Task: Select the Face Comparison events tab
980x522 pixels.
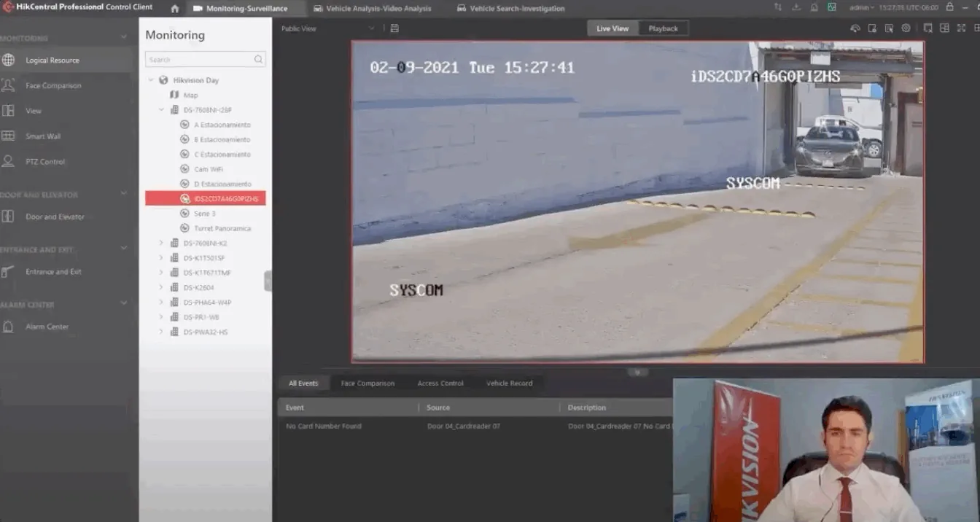Action: [x=367, y=383]
